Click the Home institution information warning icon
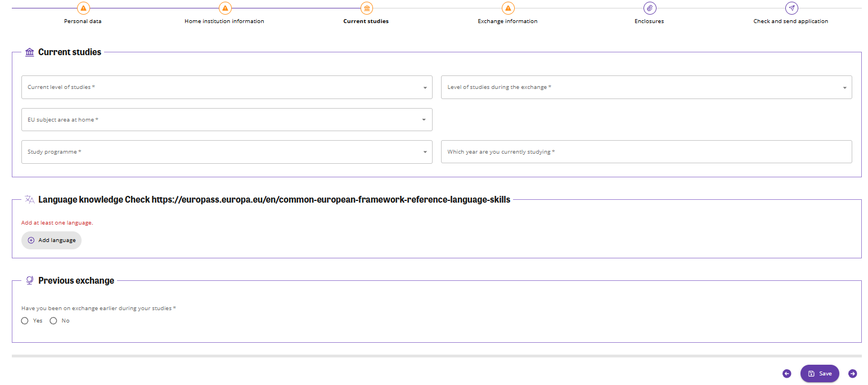This screenshot has height=385, width=868. (225, 8)
